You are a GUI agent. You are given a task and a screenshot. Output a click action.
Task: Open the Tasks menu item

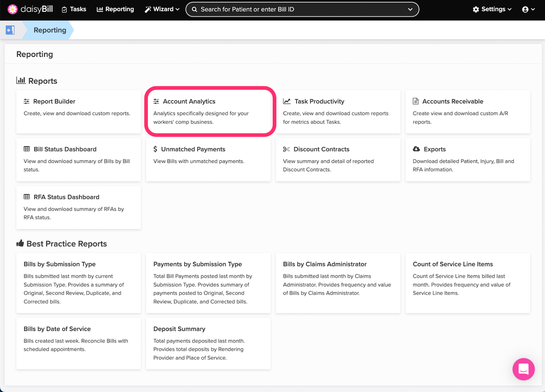tap(74, 9)
